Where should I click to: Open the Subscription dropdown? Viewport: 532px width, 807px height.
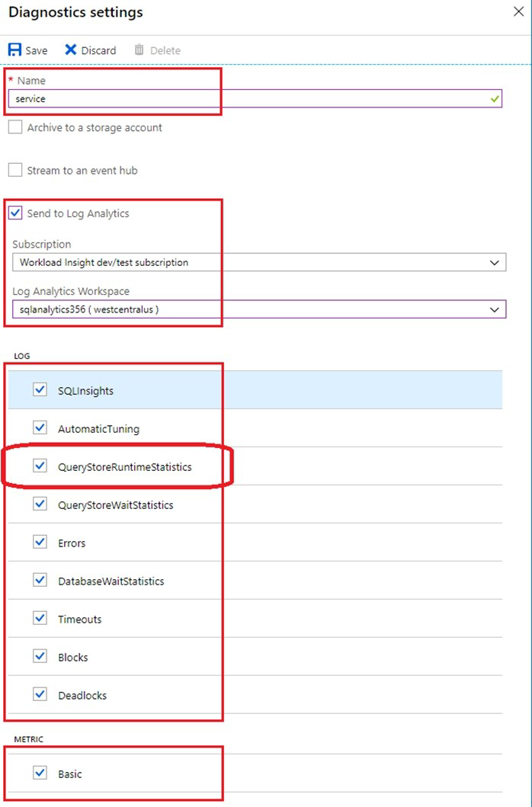258,262
